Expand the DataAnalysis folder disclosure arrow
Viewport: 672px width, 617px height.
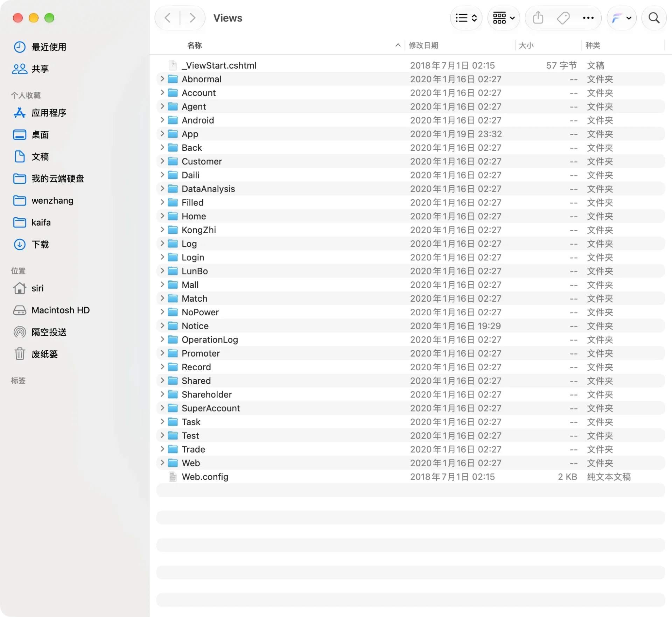coord(162,189)
